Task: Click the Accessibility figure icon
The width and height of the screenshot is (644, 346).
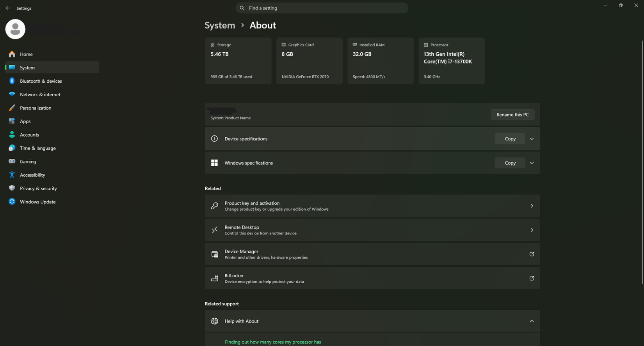Action: pos(12,175)
